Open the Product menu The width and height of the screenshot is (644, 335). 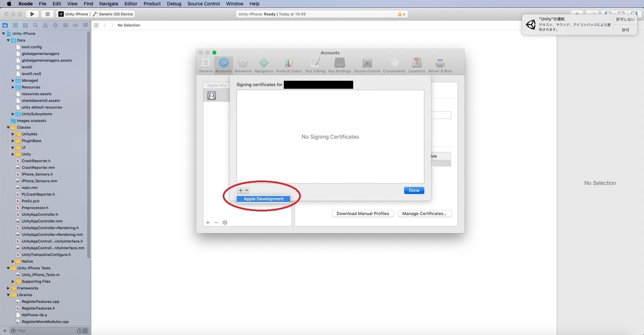click(152, 4)
